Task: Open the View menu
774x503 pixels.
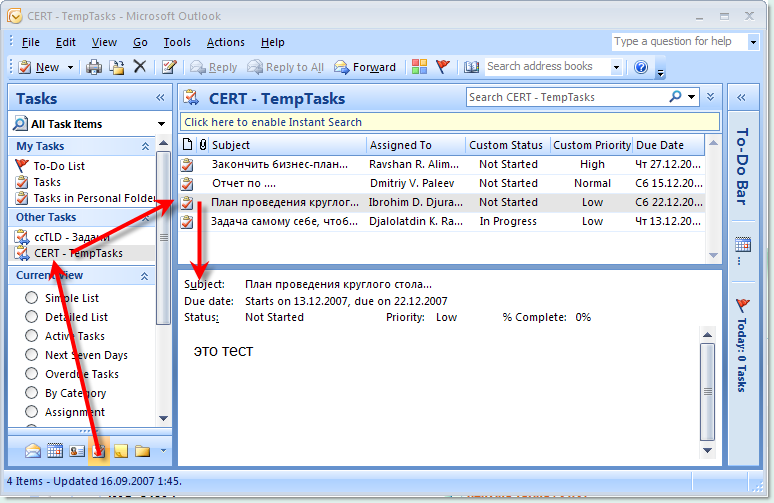Action: click(x=104, y=42)
